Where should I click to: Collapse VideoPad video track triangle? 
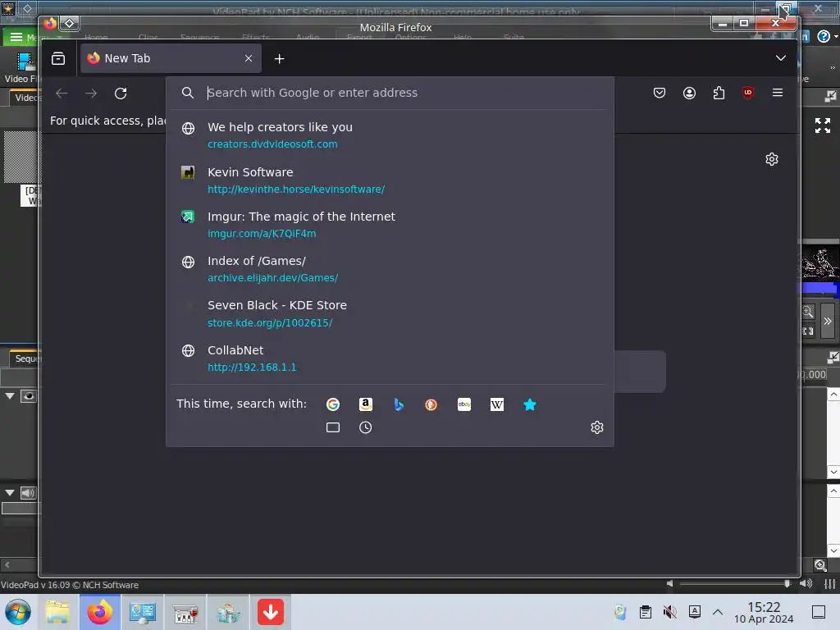click(10, 396)
